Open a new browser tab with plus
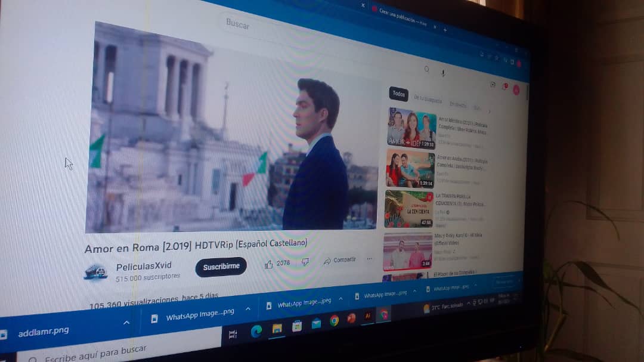Viewport: 644px width, 362px height. (445, 30)
